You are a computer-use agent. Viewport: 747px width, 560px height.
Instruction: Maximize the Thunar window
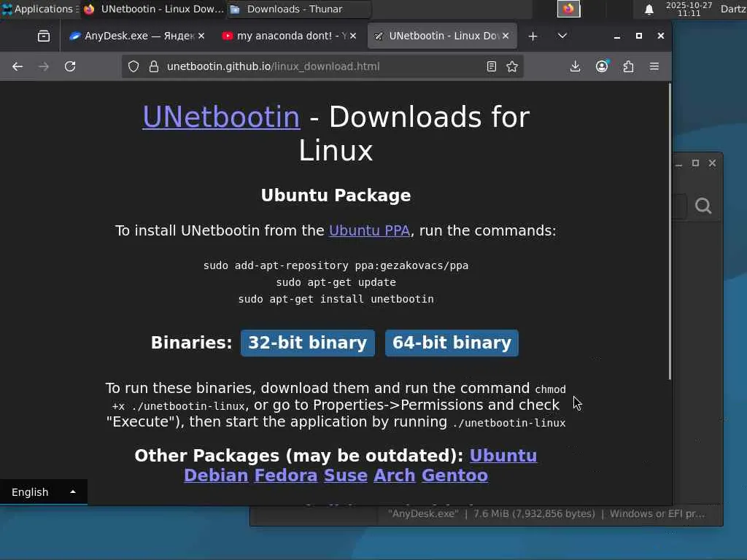click(695, 163)
